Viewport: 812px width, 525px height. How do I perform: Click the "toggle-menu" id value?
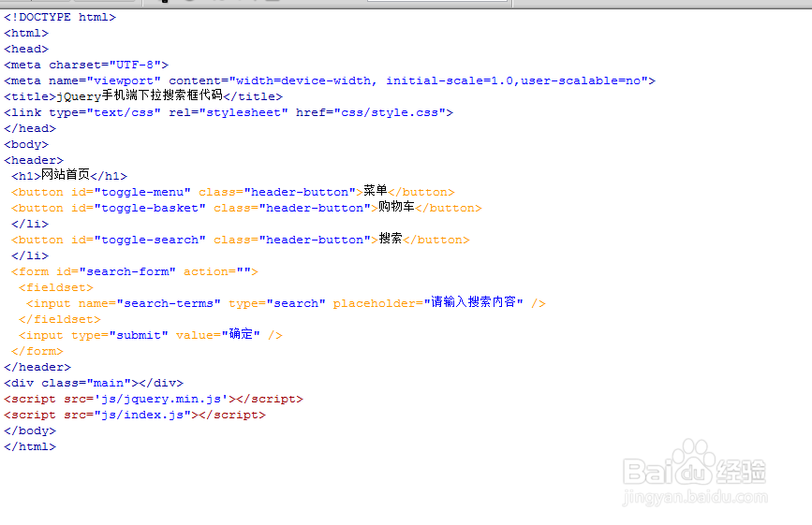(x=142, y=193)
